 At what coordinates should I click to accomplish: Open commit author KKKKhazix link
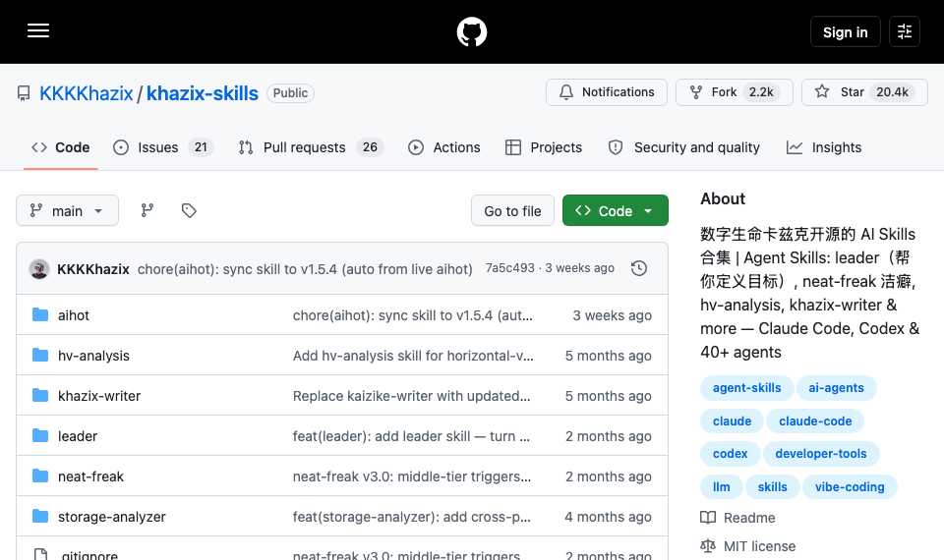pyautogui.click(x=93, y=269)
